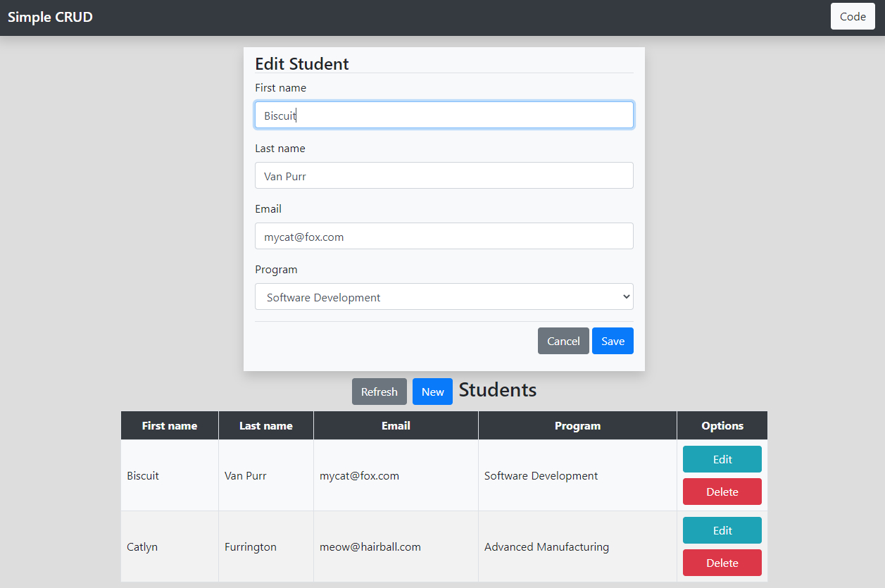Click the meow@hairball.com email cell
Image resolution: width=885 pixels, height=588 pixels.
pyautogui.click(x=370, y=547)
